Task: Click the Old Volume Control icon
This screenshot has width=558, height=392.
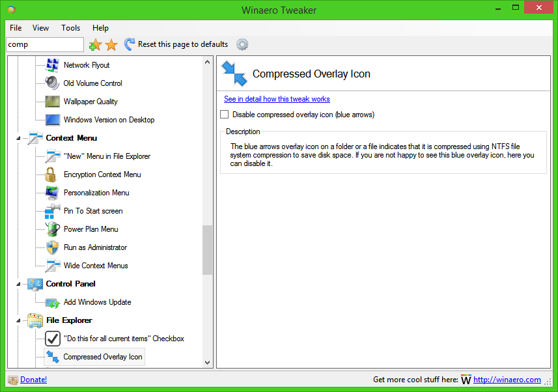Action: [x=52, y=83]
